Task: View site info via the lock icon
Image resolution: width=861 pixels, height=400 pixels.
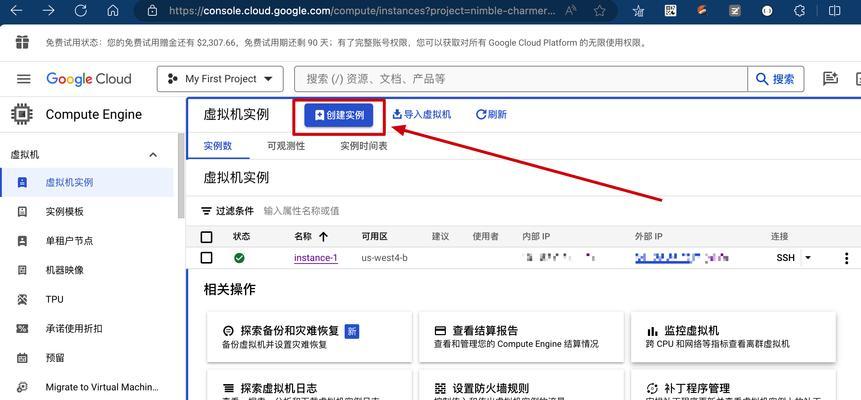Action: 152,10
